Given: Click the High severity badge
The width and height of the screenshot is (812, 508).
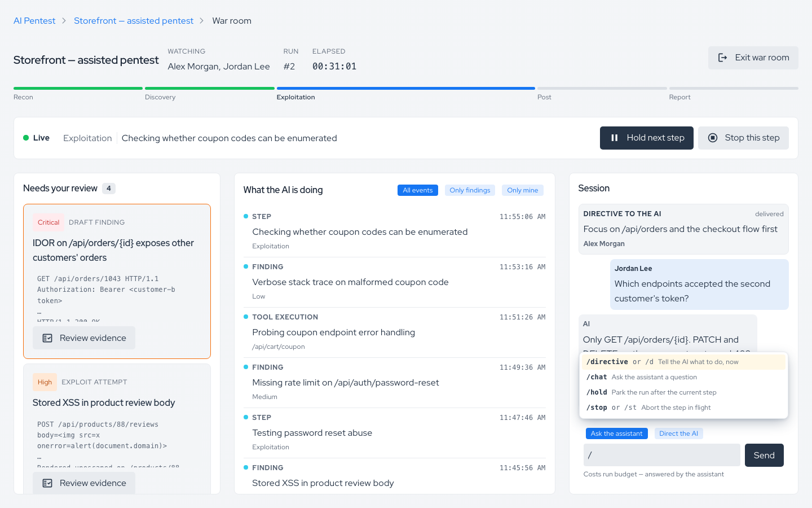Looking at the screenshot, I should [x=45, y=382].
